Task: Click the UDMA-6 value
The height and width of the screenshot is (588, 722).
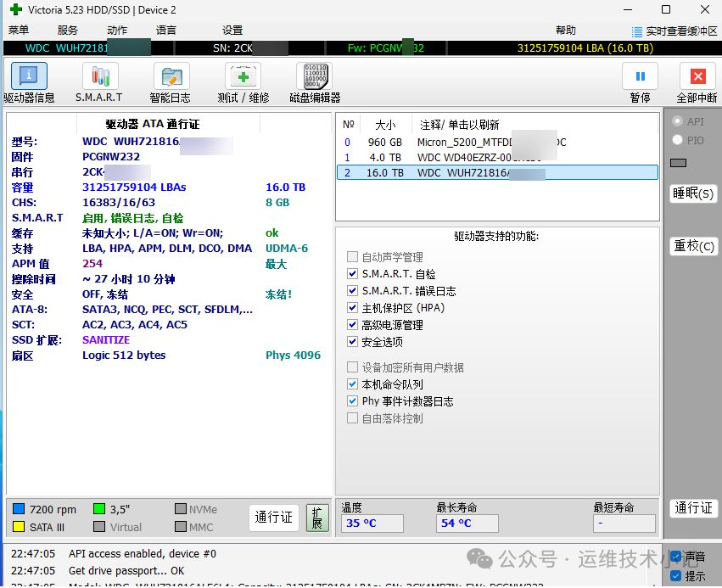Action: pos(287,249)
